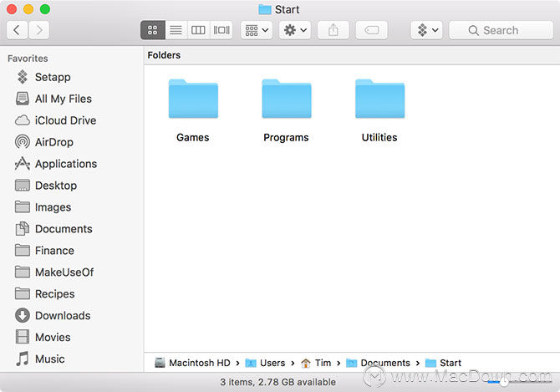Open MakeUseOf folder in sidebar
560x392 pixels.
(54, 272)
